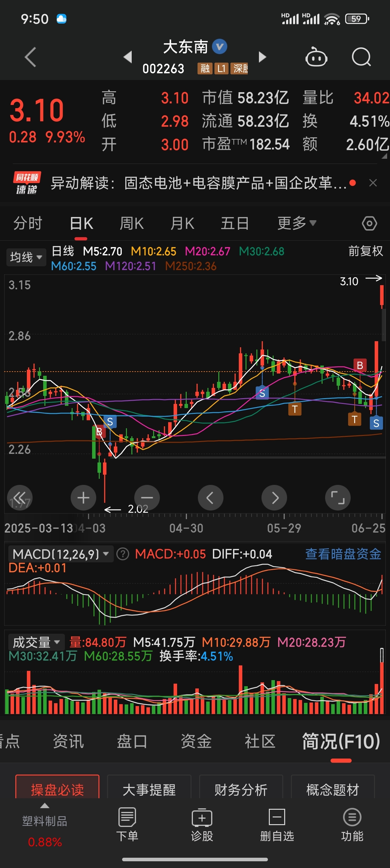Switch to next stock with right triangle
390x868 pixels.
(x=262, y=57)
